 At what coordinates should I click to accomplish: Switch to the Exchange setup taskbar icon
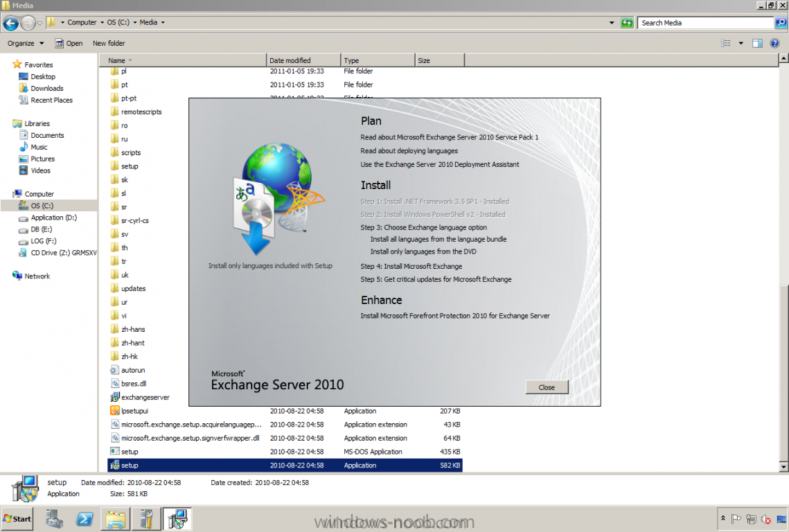(x=177, y=519)
